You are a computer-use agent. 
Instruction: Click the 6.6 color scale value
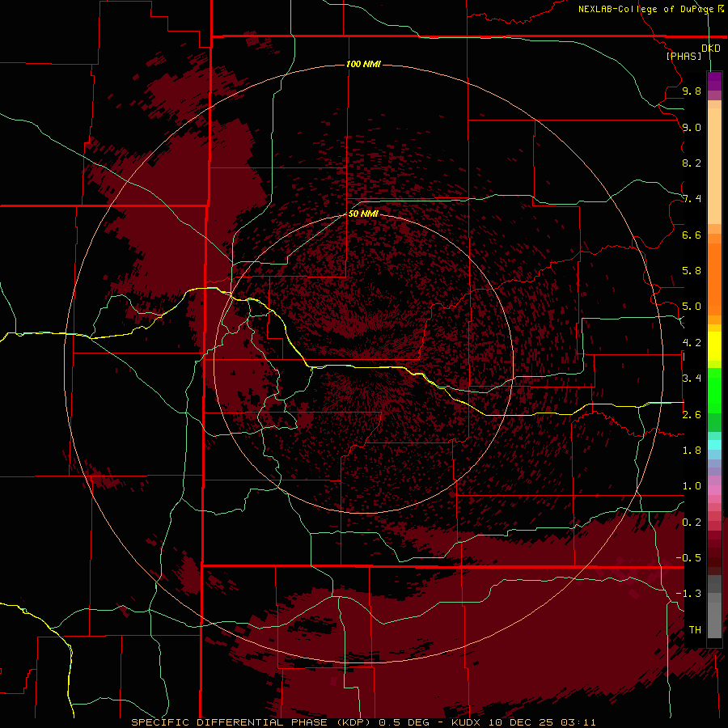click(x=692, y=235)
